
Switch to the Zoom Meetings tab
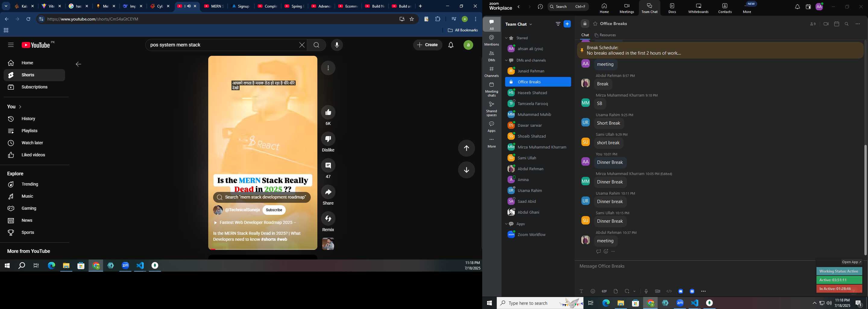point(626,8)
